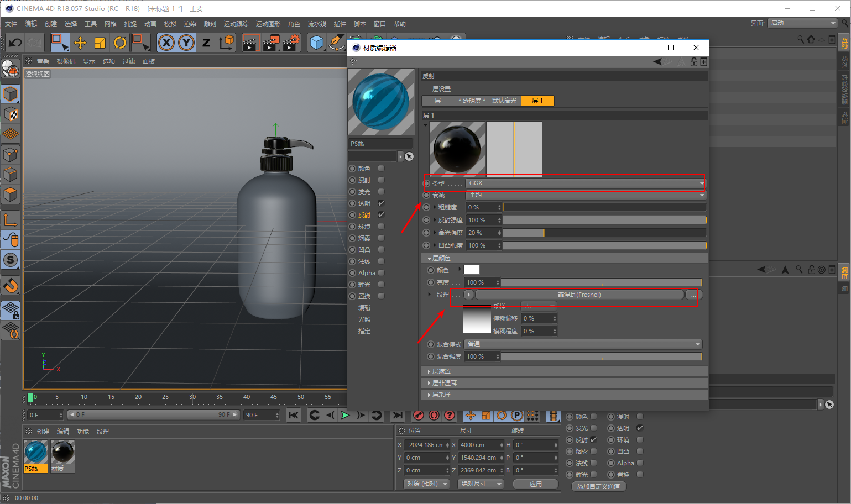Toggle the 透明 channel checkbox in Material Editor
The height and width of the screenshot is (504, 851).
(x=381, y=203)
